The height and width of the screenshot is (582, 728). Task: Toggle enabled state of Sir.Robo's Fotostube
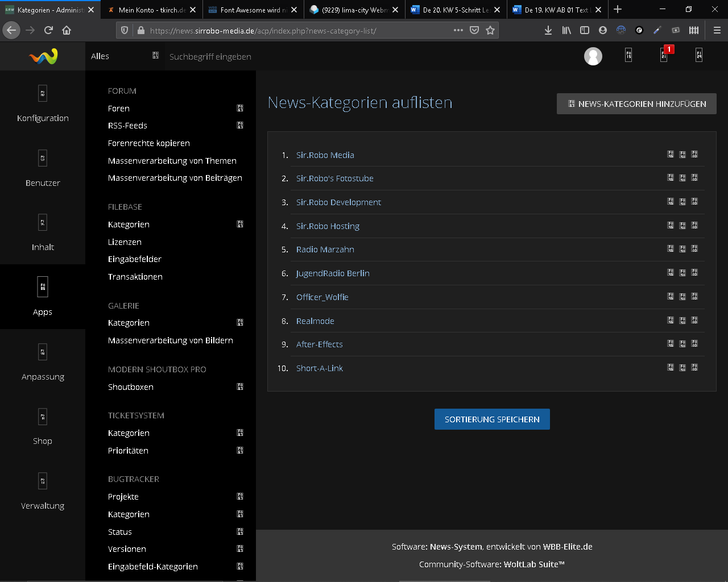pos(671,178)
